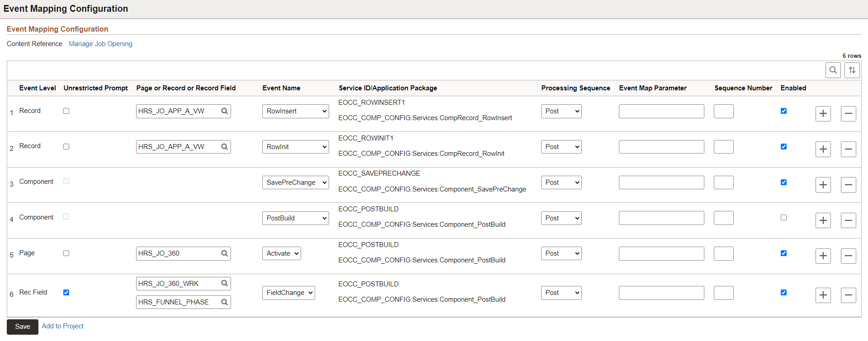Viewport: 868px width, 341px height.
Task: Open Processing Sequence dropdown in row 3
Action: [561, 182]
